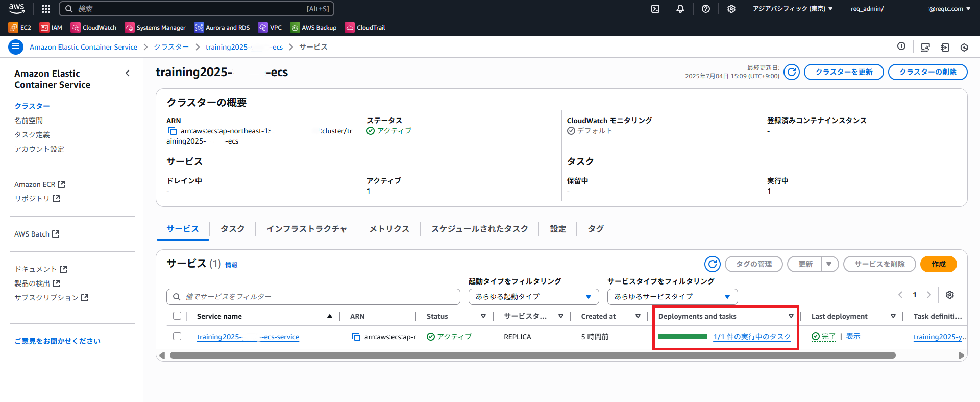Open the services grid menu
Viewport: 980px width, 402px height.
click(46, 9)
